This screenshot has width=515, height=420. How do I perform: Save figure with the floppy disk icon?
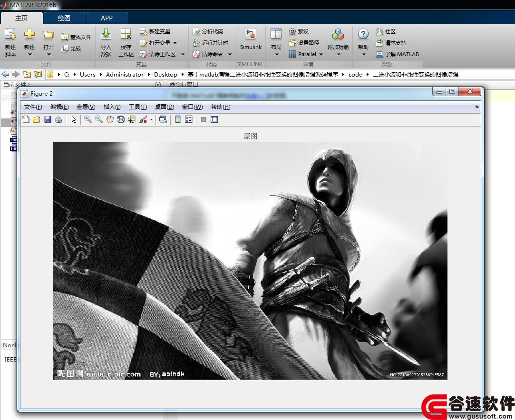[x=48, y=119]
